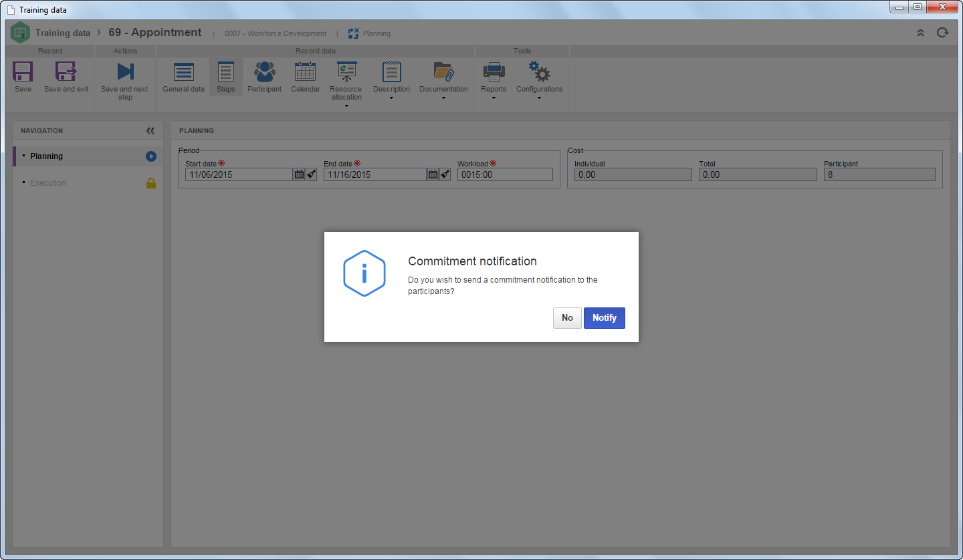Select the locked Execution step
Viewport: 963px width, 560px height.
[x=88, y=183]
